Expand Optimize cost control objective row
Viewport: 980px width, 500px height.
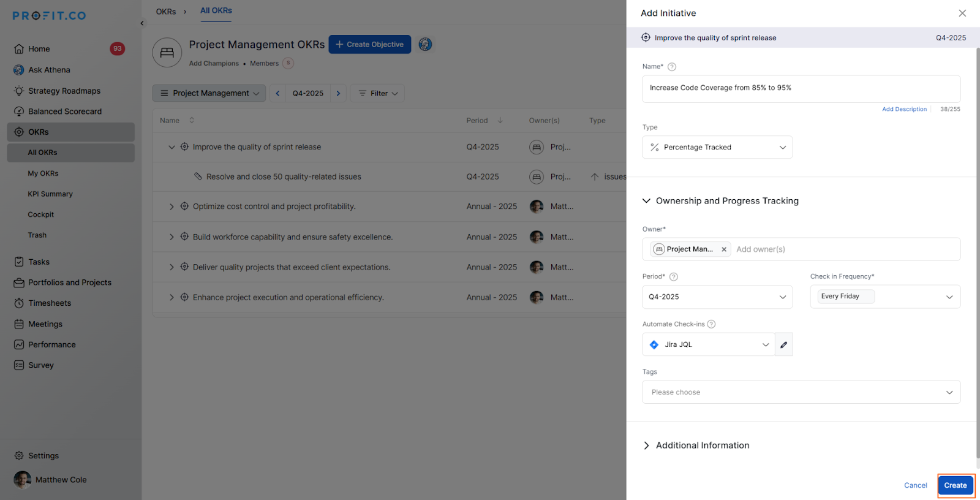[x=171, y=206]
